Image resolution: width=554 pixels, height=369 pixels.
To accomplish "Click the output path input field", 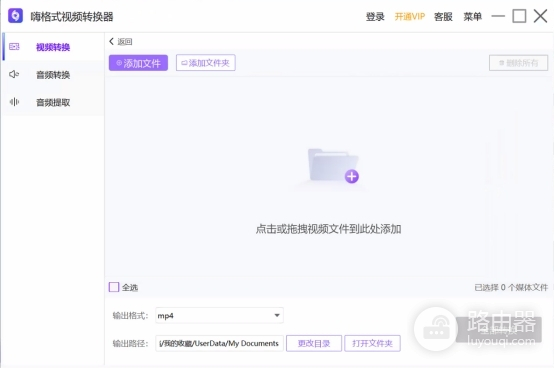I will click(219, 343).
